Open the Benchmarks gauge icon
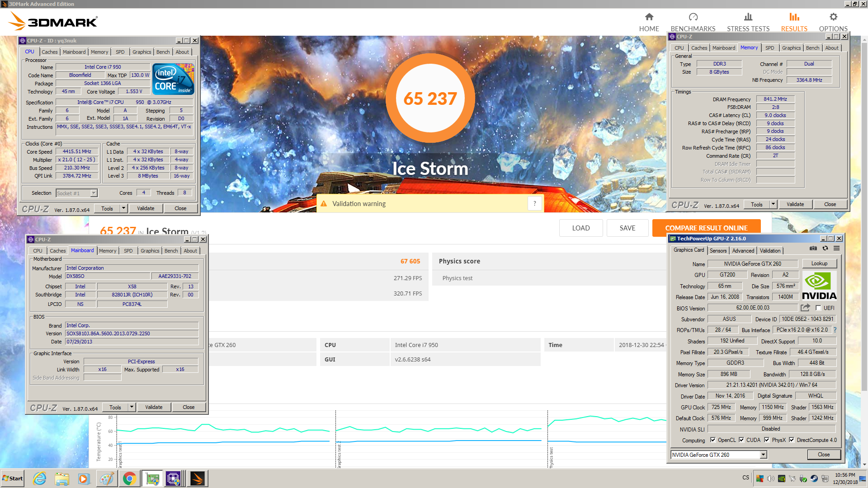868x488 pixels. pyautogui.click(x=693, y=17)
